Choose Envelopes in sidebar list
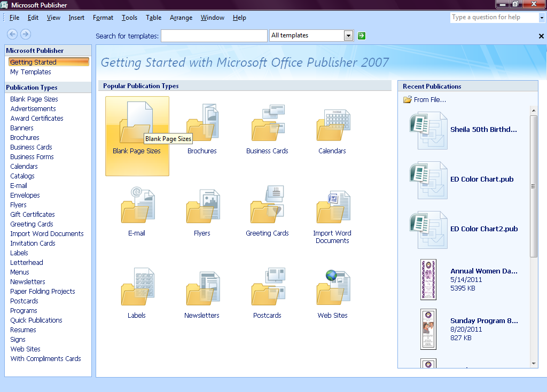547x392 pixels. click(25, 195)
